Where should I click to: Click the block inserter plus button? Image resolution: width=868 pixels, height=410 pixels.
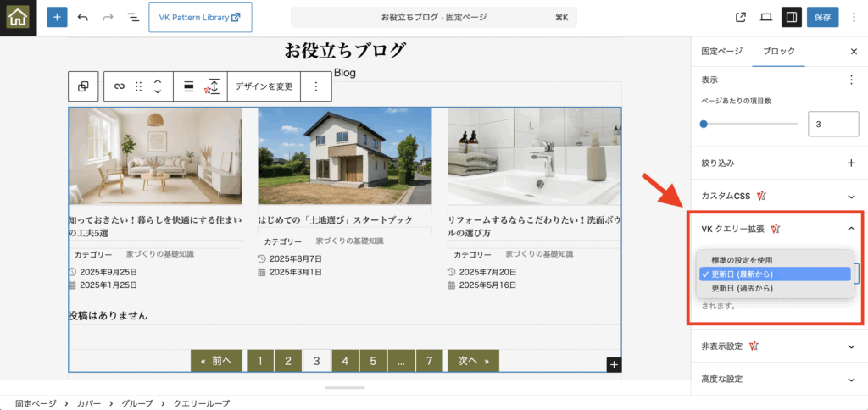(x=57, y=17)
